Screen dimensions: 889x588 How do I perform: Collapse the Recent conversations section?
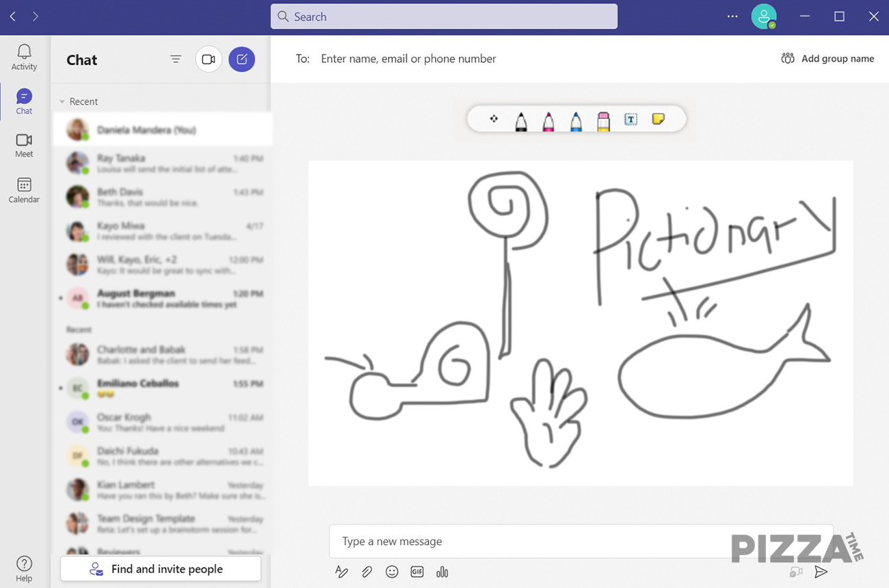click(61, 101)
